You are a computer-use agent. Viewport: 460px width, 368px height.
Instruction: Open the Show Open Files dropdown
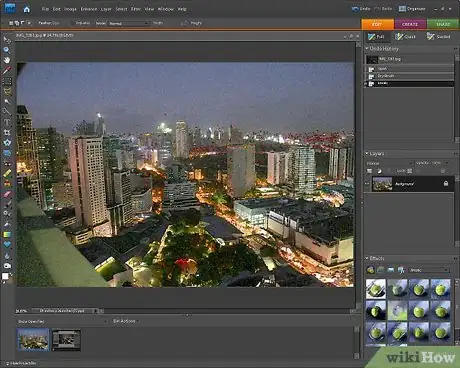[62, 321]
